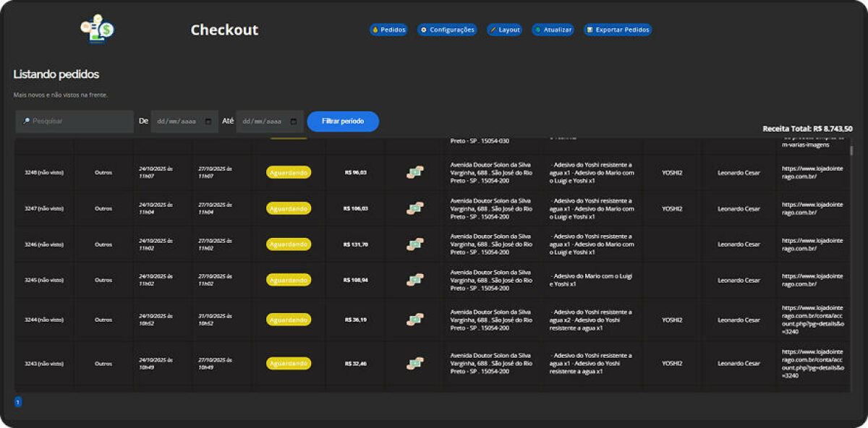The height and width of the screenshot is (428, 868).
Task: Open the lojadointerago.com.br link for order 3246
Action: point(813,244)
